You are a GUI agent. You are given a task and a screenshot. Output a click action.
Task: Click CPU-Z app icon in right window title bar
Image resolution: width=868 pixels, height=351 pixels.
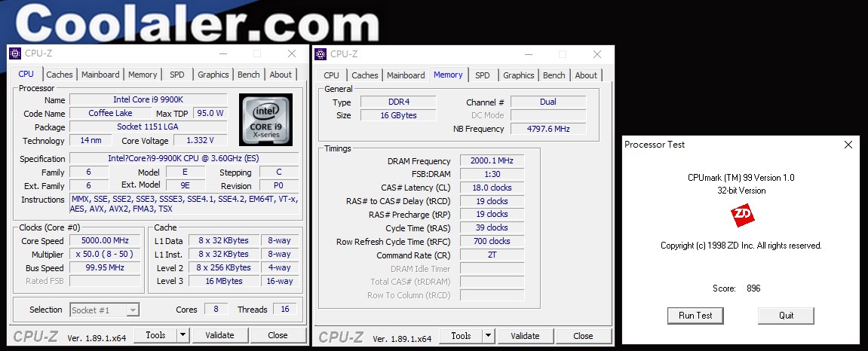[321, 54]
